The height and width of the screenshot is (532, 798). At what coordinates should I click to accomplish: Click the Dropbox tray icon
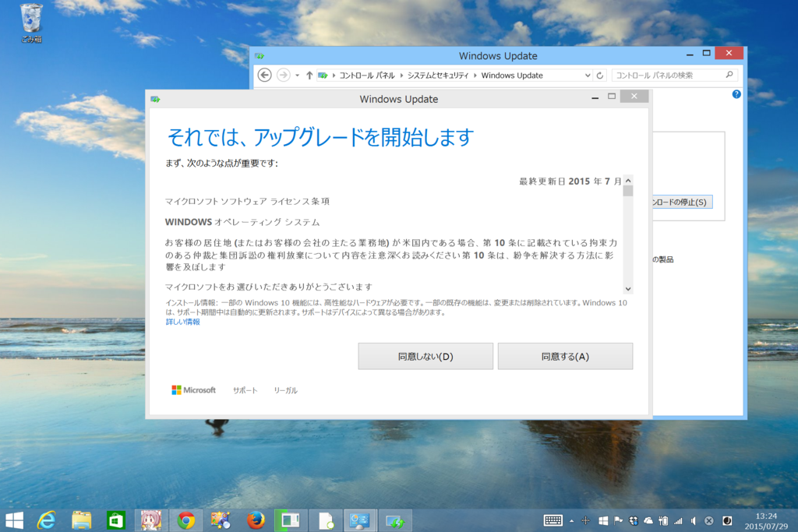click(634, 521)
